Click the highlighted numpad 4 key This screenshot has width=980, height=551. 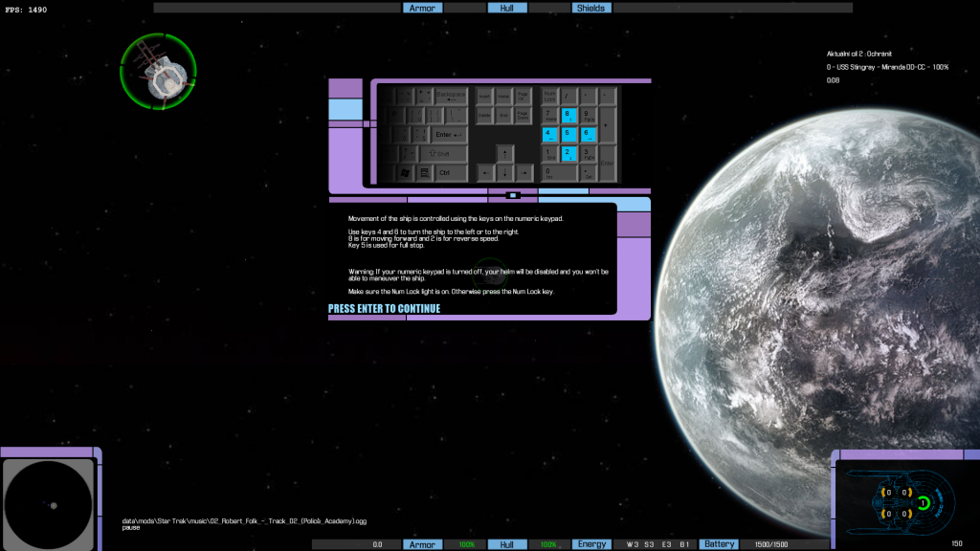[x=550, y=134]
